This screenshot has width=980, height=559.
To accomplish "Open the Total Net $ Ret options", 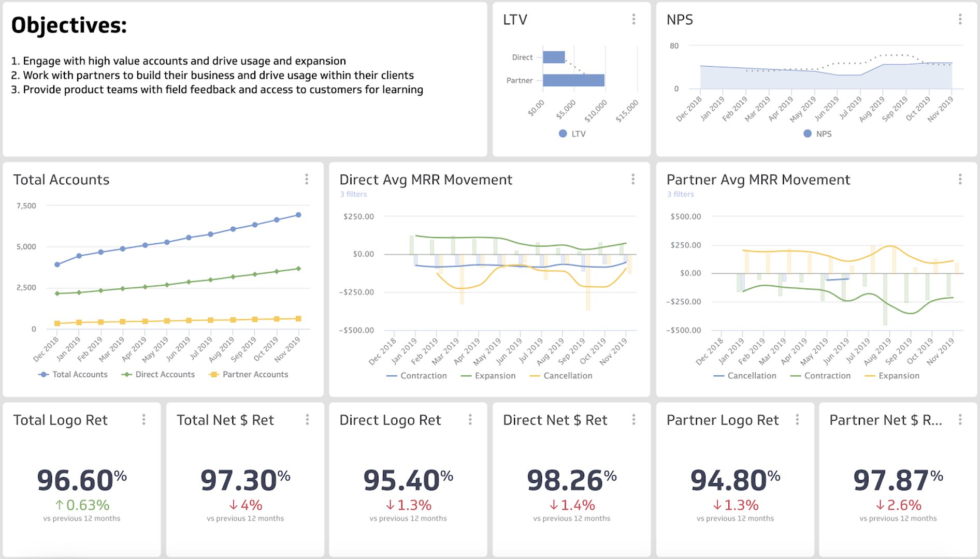I will pyautogui.click(x=308, y=420).
